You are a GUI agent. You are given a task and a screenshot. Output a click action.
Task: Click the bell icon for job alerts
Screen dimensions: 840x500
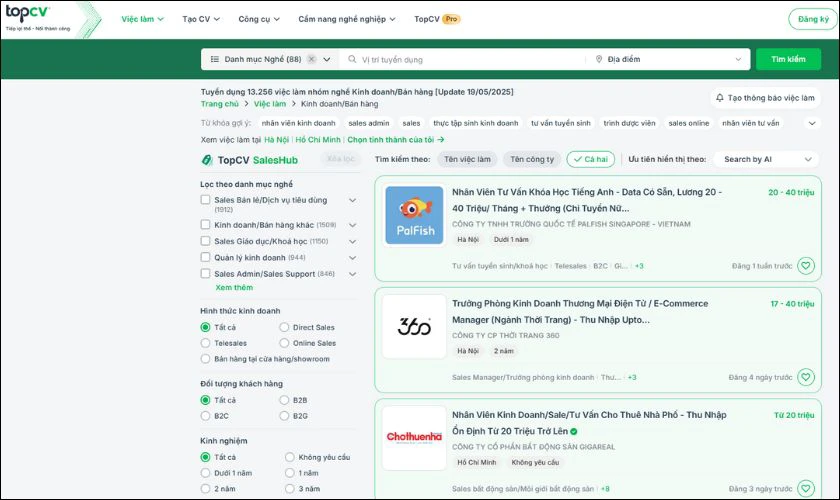pyautogui.click(x=719, y=98)
